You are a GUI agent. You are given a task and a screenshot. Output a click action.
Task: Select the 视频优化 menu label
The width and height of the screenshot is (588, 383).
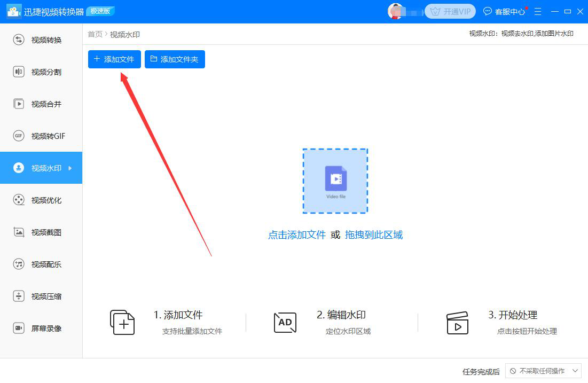[46, 200]
